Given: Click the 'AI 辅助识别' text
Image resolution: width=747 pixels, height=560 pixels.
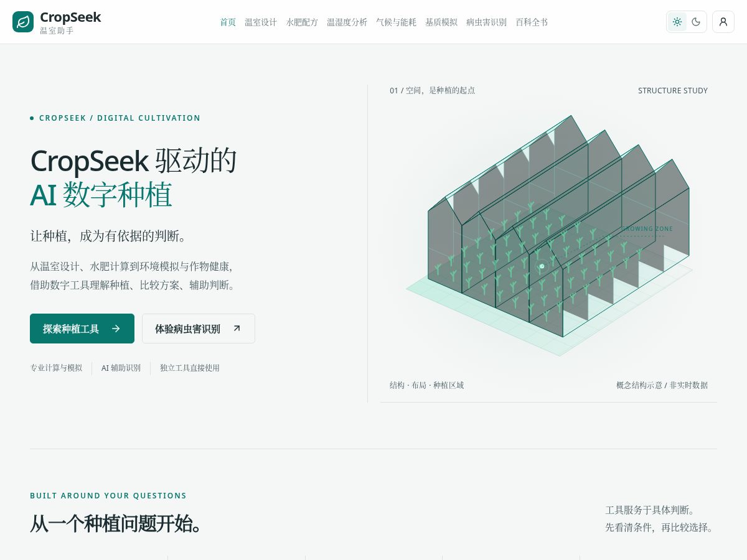Looking at the screenshot, I should click(121, 368).
